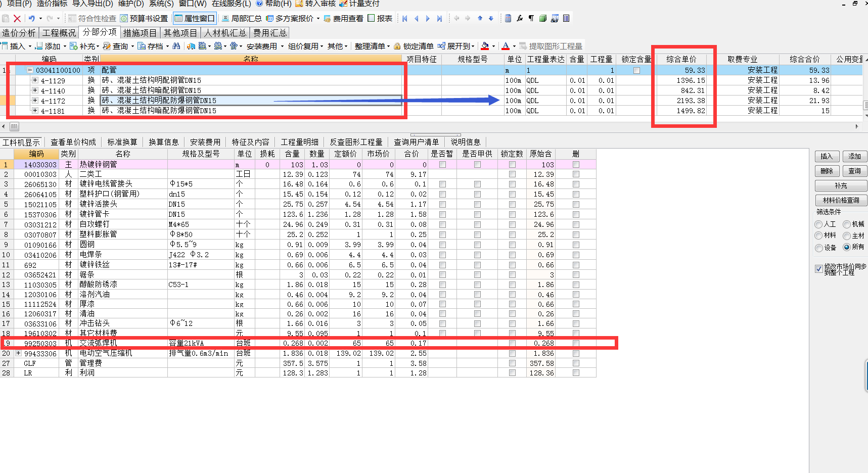Click 锁定清单 lock list icon
Screen dimensions: 868x473
point(397,46)
